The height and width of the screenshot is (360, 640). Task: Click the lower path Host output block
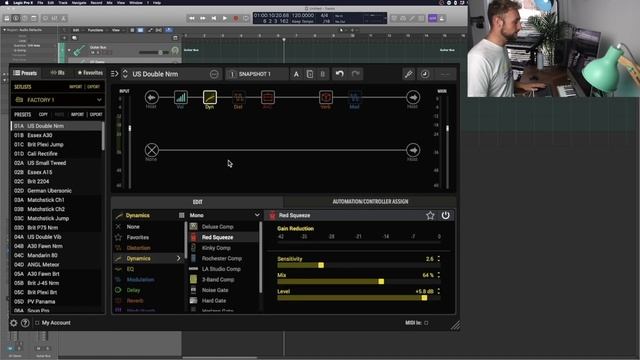413,150
